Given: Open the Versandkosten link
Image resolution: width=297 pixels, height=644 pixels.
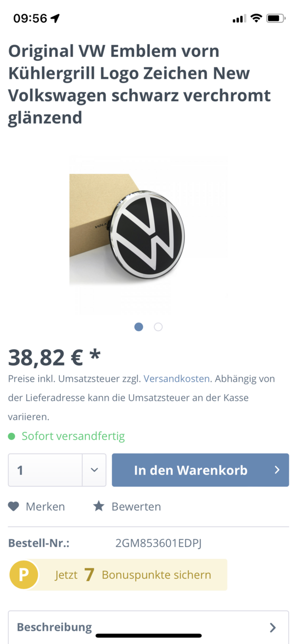Looking at the screenshot, I should (x=176, y=378).
